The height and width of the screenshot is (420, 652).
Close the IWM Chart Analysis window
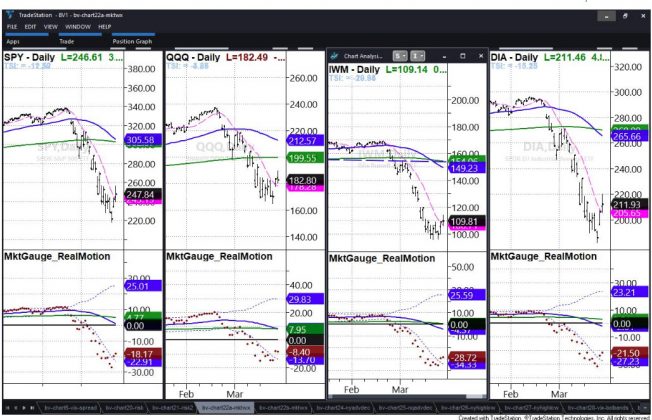[481, 56]
